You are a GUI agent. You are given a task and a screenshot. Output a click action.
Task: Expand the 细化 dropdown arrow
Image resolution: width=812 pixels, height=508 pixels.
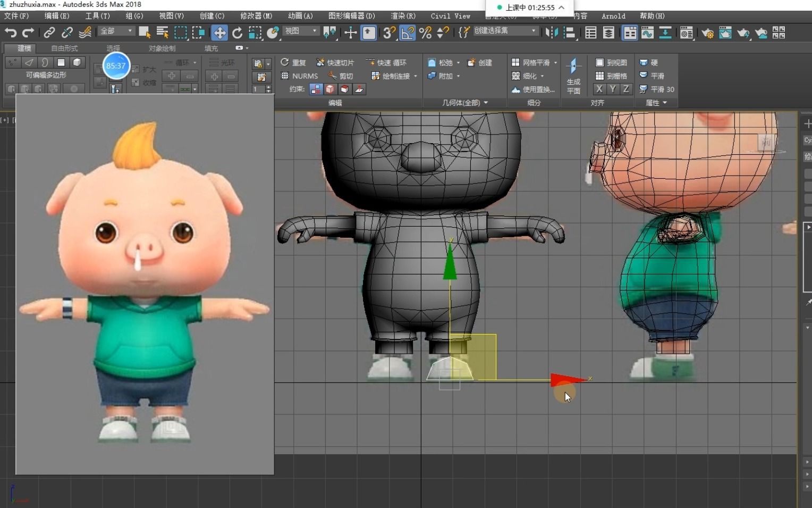click(542, 76)
